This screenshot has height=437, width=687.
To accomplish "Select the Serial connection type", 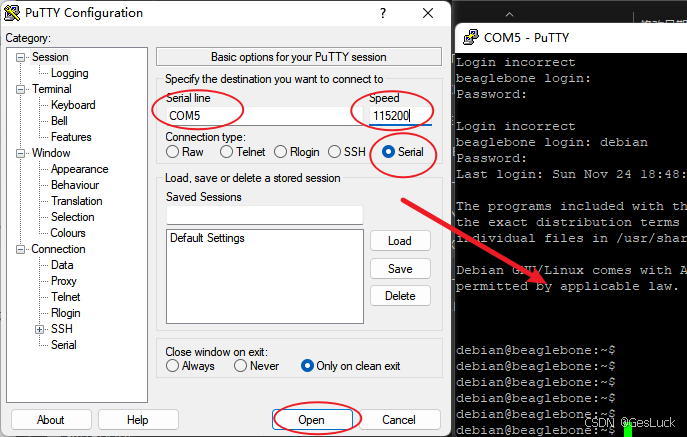I will [x=388, y=152].
